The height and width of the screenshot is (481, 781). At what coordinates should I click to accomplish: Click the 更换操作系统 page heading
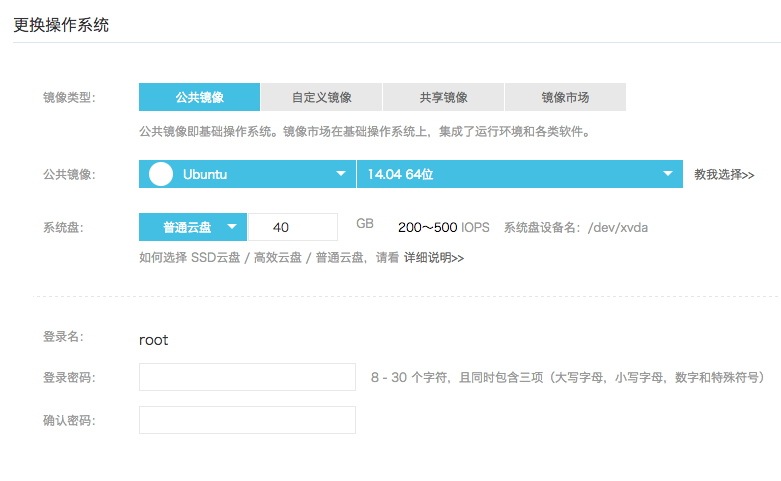click(61, 25)
